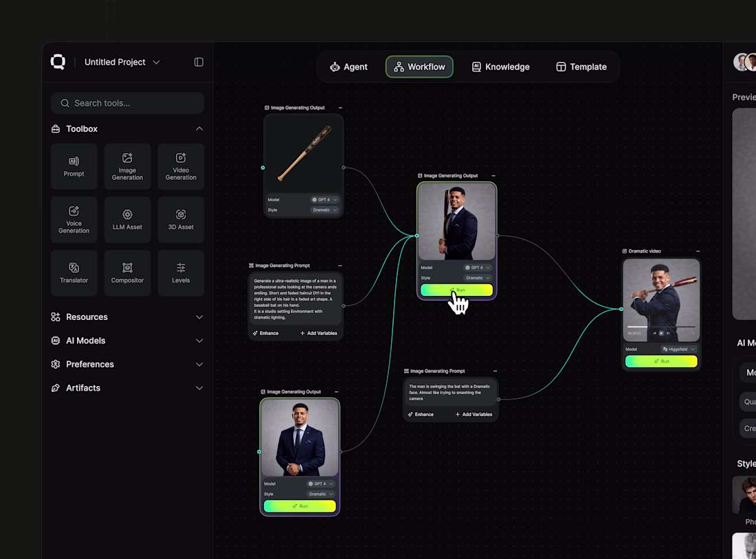Viewport: 756px width, 559px height.
Task: Open the GPT 4 model dropdown on the bat node
Action: (324, 200)
